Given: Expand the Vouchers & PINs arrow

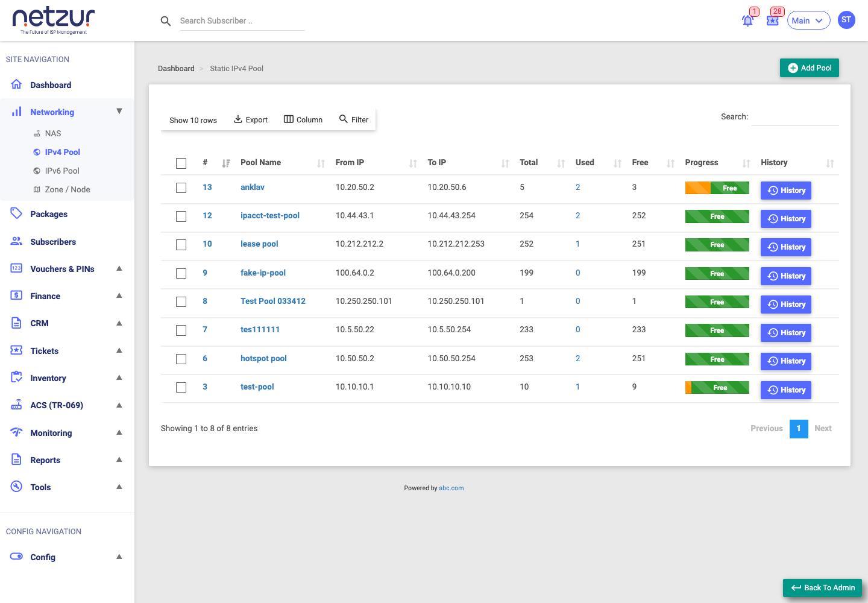Looking at the screenshot, I should tap(119, 268).
